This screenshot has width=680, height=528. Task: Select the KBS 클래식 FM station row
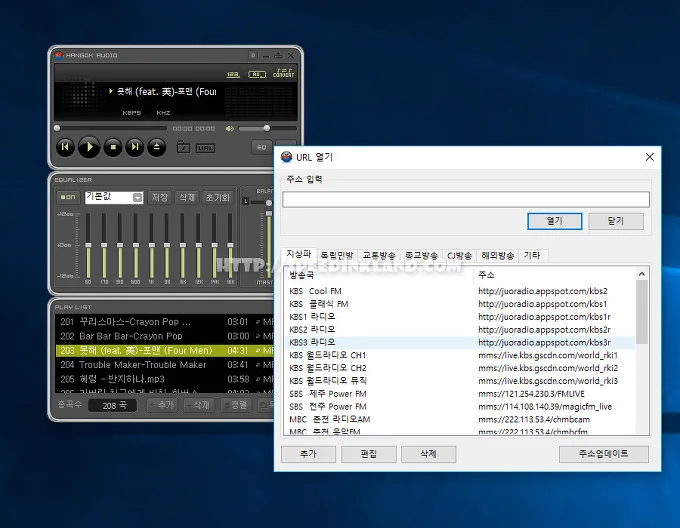tap(460, 304)
